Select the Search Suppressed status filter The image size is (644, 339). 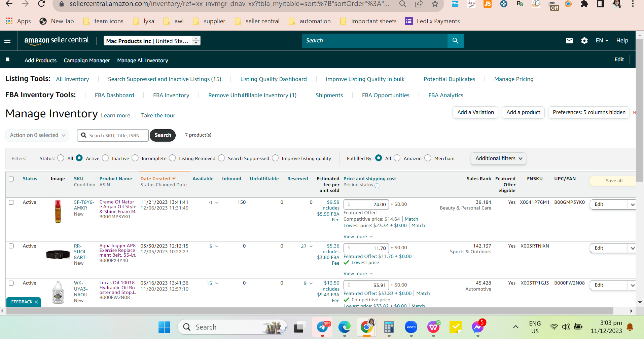(221, 158)
